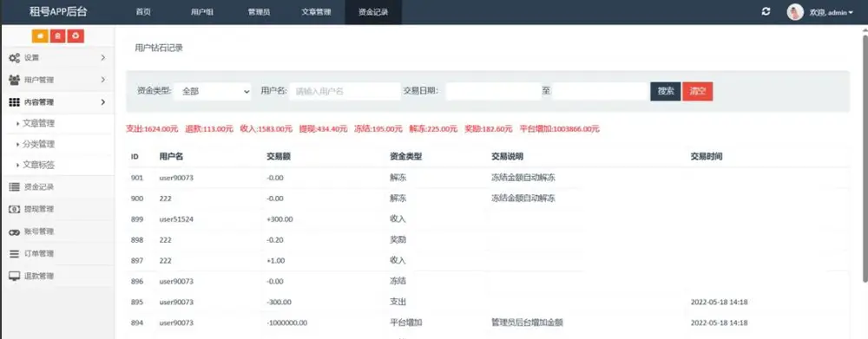Expand the 设置 sidebar chevron
The image size is (868, 339).
coord(103,57)
